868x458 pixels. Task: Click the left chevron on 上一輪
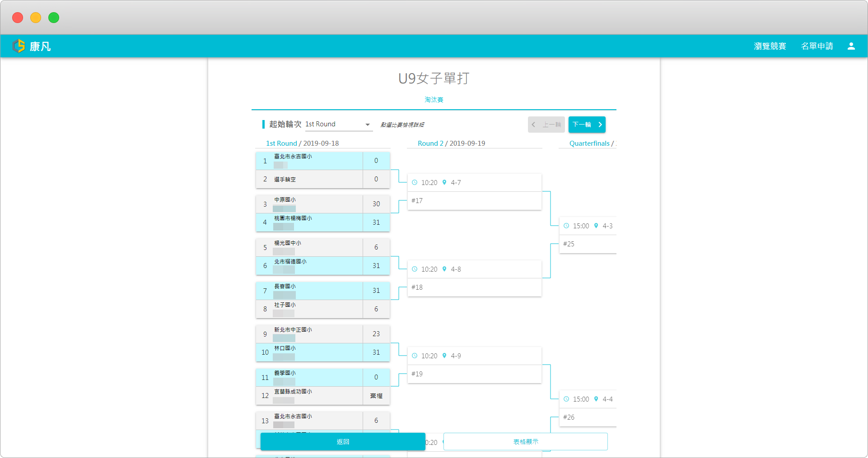533,125
